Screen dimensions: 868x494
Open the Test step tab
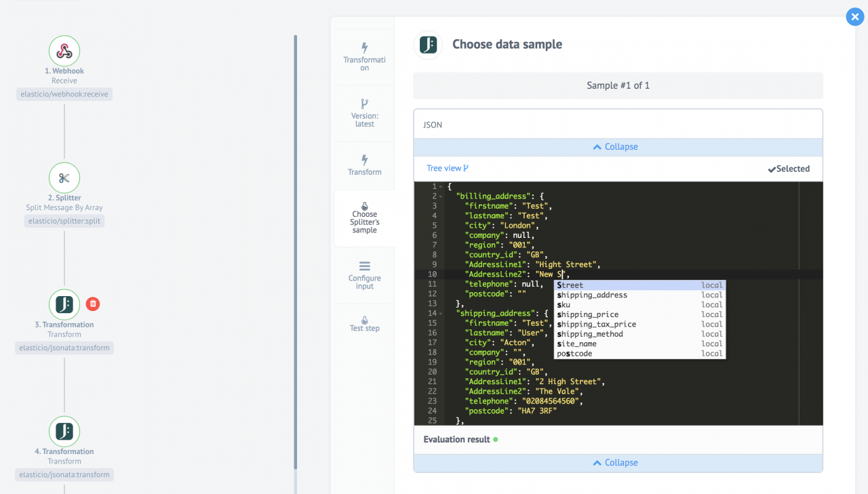[x=365, y=323]
